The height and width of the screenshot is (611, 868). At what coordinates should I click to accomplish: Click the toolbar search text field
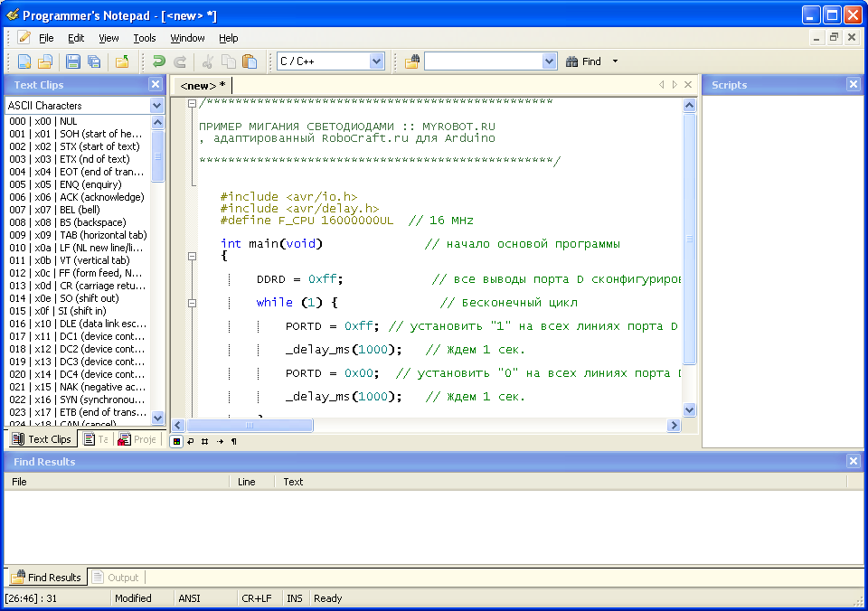pos(483,61)
